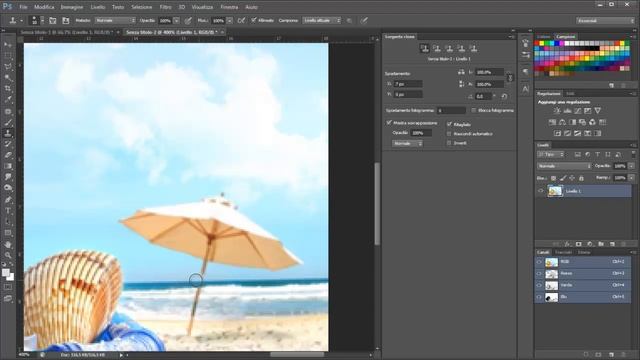Select the Brush tool

[8, 122]
